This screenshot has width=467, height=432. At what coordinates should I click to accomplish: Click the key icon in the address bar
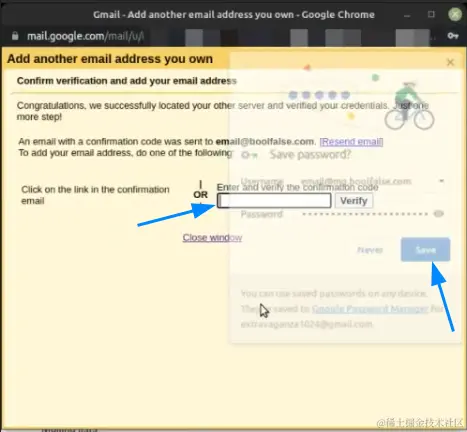(x=453, y=36)
